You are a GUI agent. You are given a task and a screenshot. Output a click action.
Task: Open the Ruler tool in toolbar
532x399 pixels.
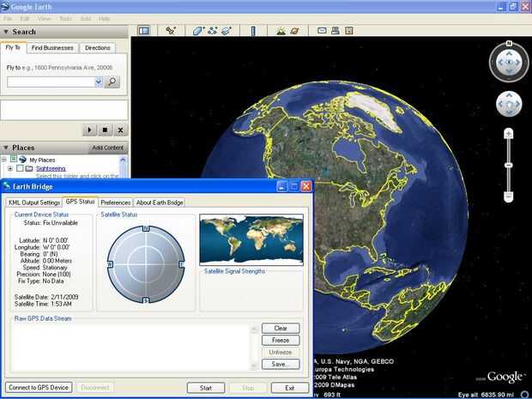[253, 31]
